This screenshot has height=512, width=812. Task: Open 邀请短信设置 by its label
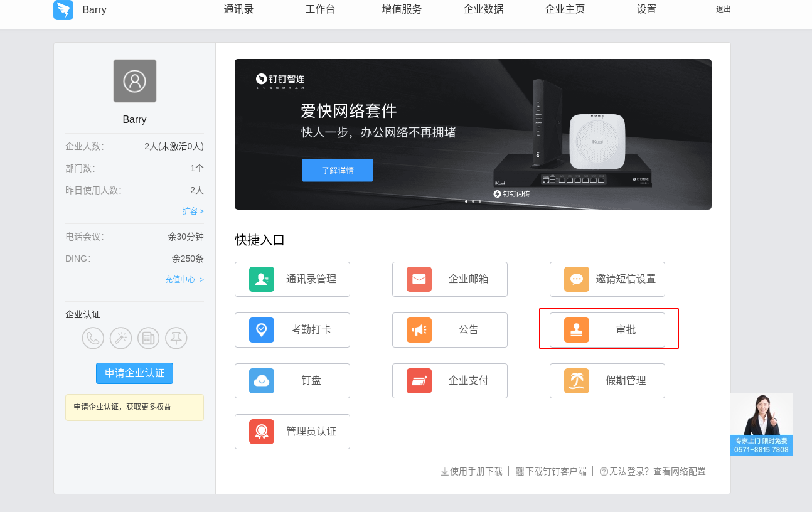(626, 279)
